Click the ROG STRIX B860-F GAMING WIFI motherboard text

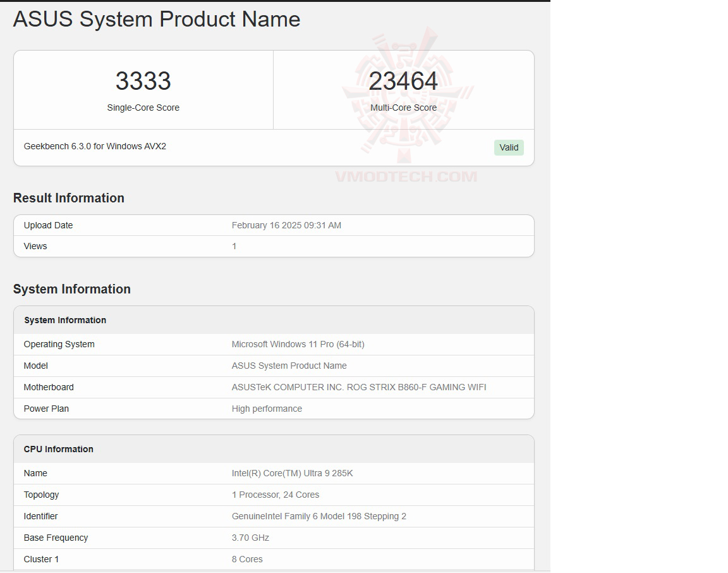359,387
